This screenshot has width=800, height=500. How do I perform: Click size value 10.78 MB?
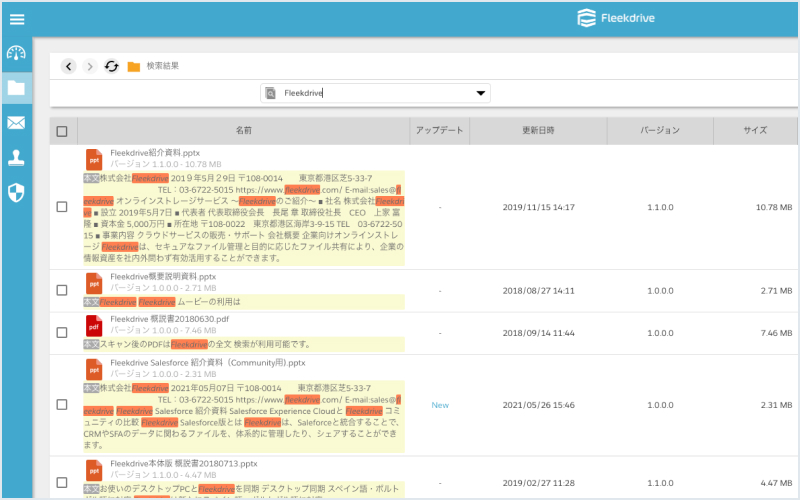(x=774, y=207)
